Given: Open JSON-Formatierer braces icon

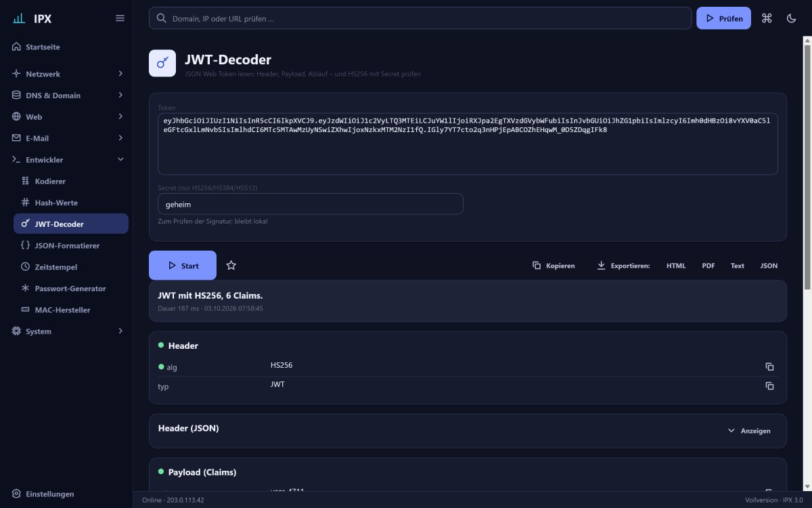Looking at the screenshot, I should [x=26, y=245].
